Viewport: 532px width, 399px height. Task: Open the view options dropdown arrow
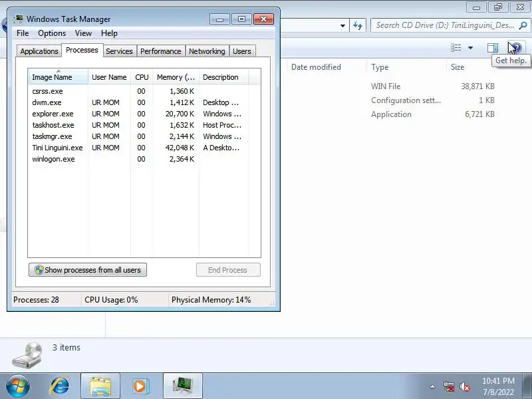470,48
